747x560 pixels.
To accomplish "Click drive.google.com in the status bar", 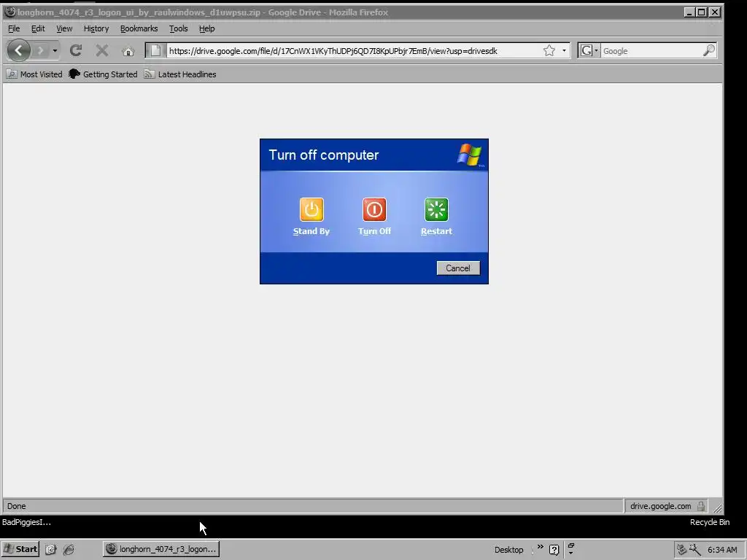I will pos(660,506).
